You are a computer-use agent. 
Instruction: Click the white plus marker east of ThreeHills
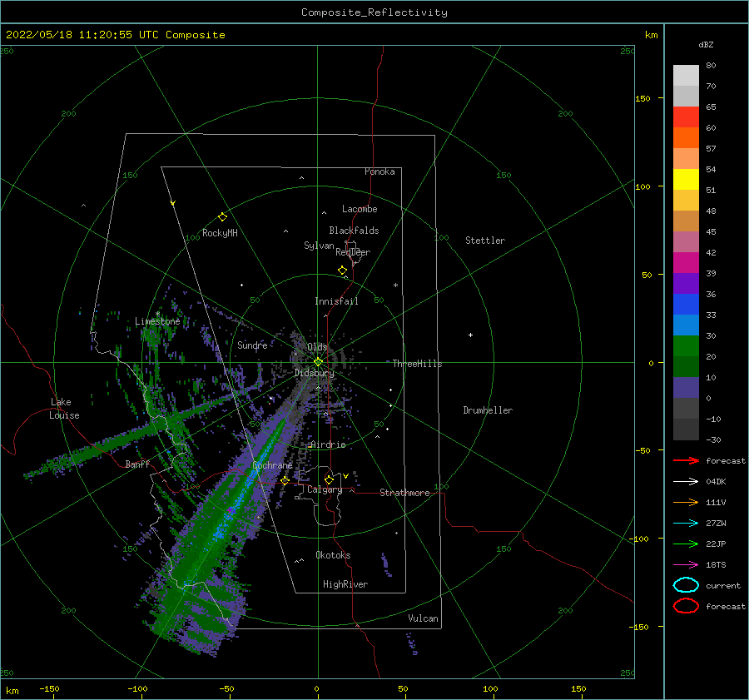(470, 335)
